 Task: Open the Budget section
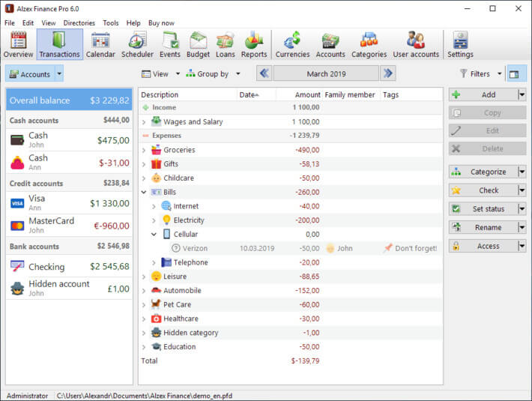pos(198,44)
